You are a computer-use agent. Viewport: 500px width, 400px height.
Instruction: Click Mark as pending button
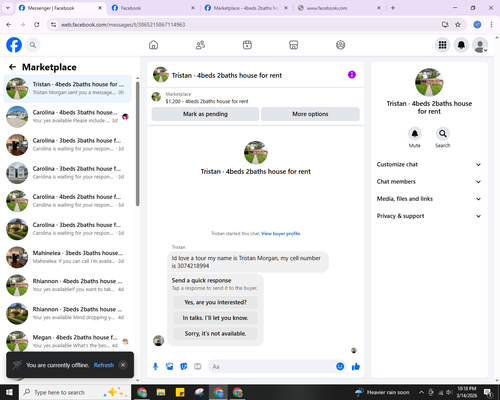point(205,114)
